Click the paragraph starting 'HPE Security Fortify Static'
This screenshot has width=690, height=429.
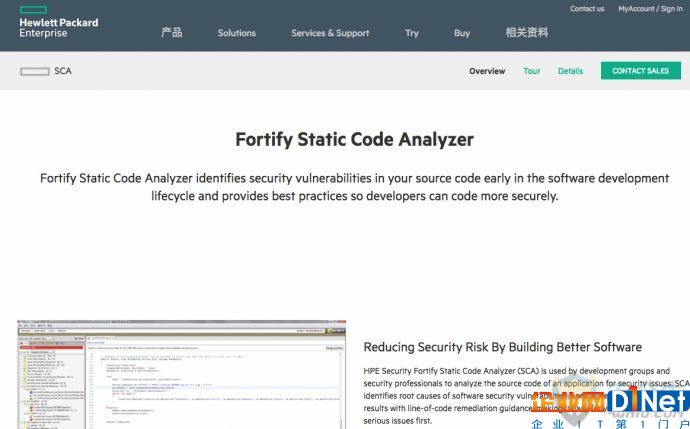526,396
